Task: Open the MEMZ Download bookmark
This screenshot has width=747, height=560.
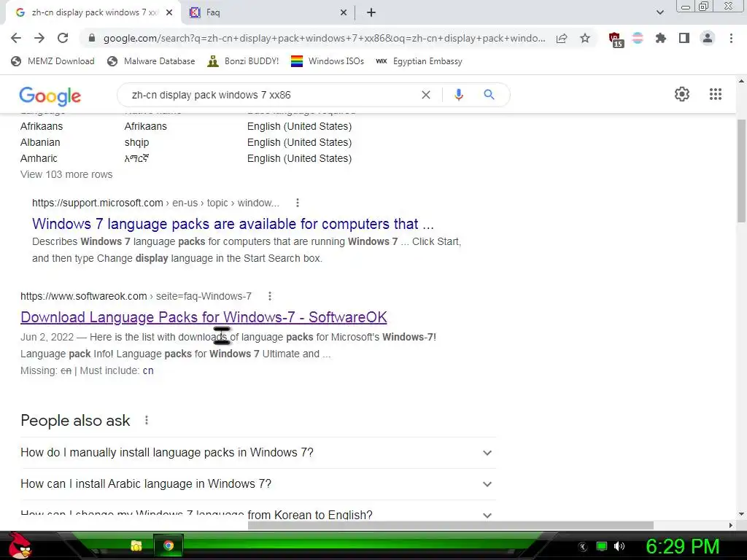Action: pos(53,61)
